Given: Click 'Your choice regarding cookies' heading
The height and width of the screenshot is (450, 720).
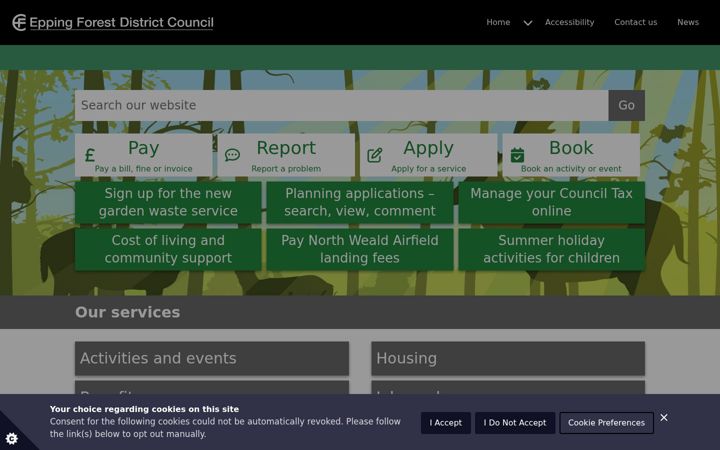Looking at the screenshot, I should [x=144, y=409].
